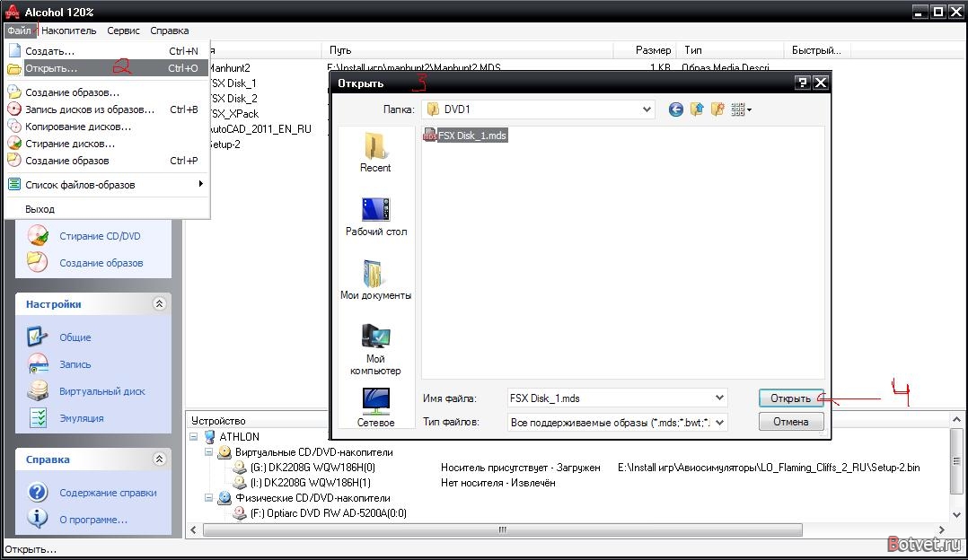Expand the Папка folder dropdown showing DVD1
The height and width of the screenshot is (560, 968).
647,109
